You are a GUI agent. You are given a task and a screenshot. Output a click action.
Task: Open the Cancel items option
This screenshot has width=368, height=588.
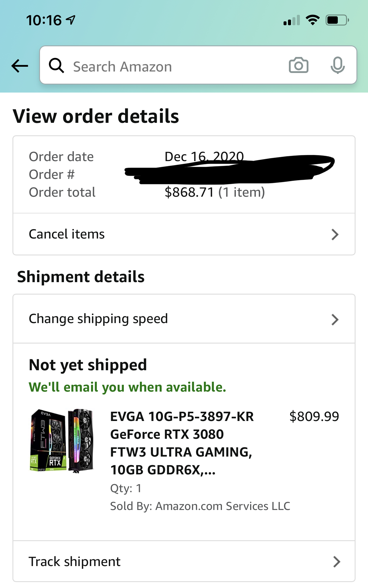click(x=184, y=234)
